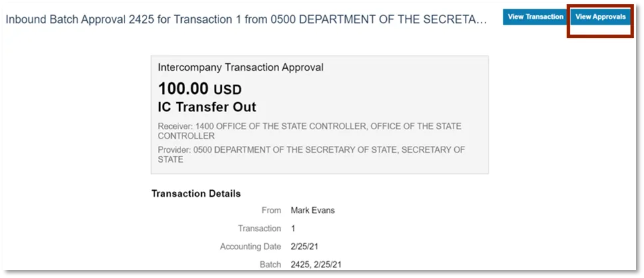
Task: Click the From field label
Action: [271, 211]
